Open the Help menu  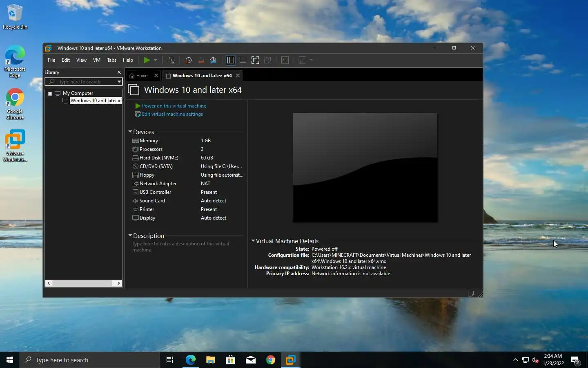pyautogui.click(x=128, y=60)
